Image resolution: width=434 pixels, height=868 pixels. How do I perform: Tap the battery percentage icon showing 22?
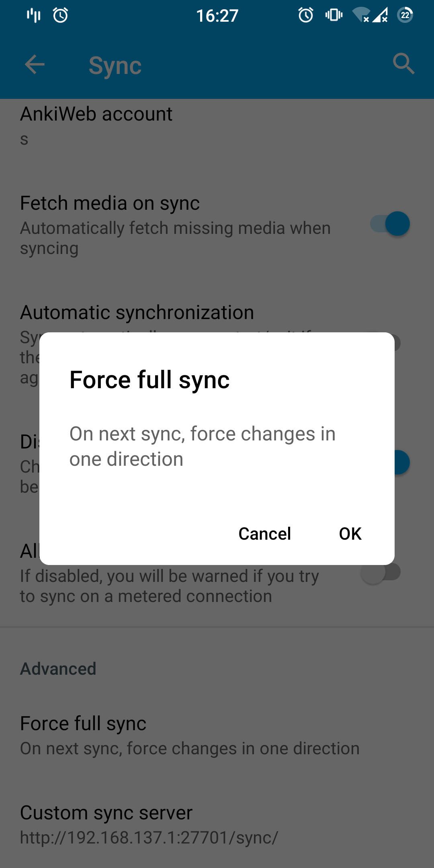click(x=405, y=15)
